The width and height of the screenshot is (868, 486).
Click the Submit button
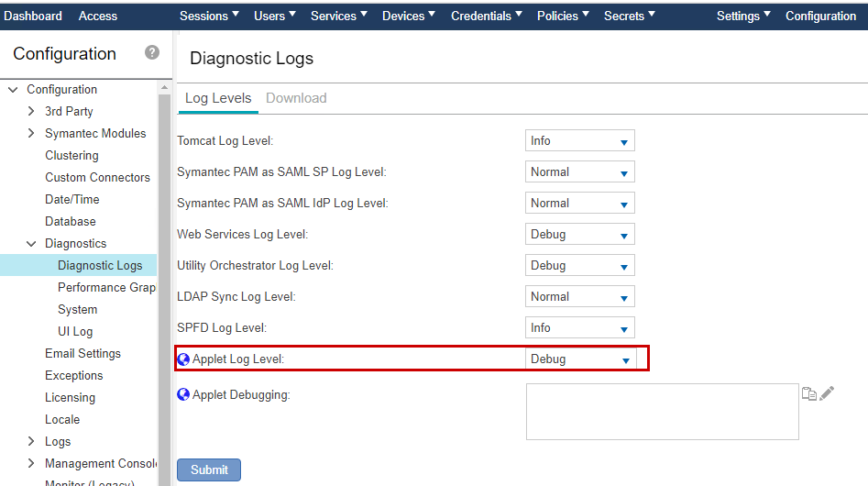[x=209, y=469]
